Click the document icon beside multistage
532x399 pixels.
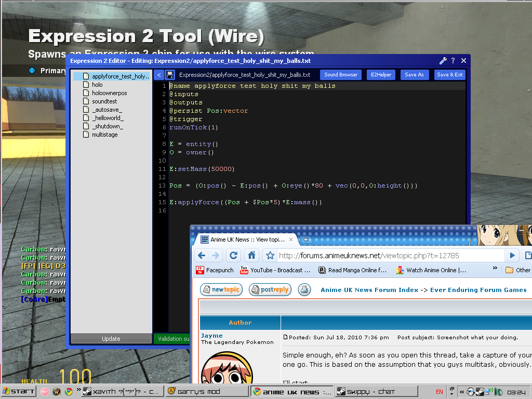[x=86, y=135]
